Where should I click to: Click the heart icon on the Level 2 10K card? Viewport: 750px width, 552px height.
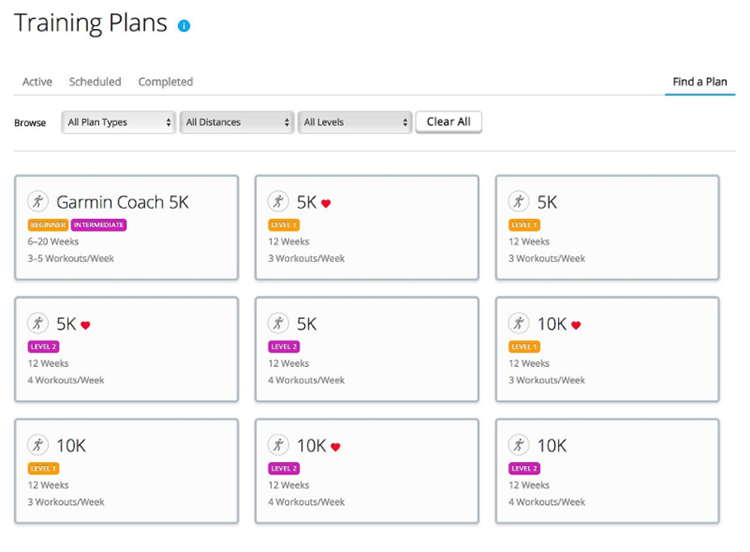(x=336, y=447)
